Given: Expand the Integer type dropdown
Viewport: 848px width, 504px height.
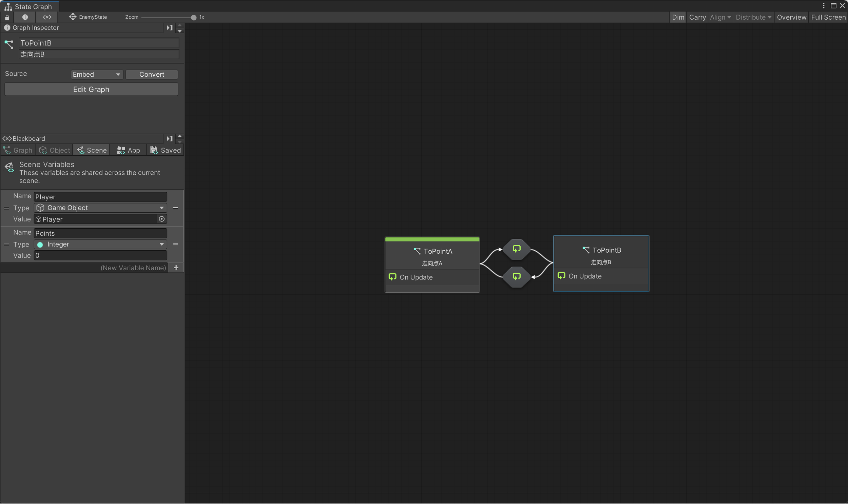Looking at the screenshot, I should [100, 244].
